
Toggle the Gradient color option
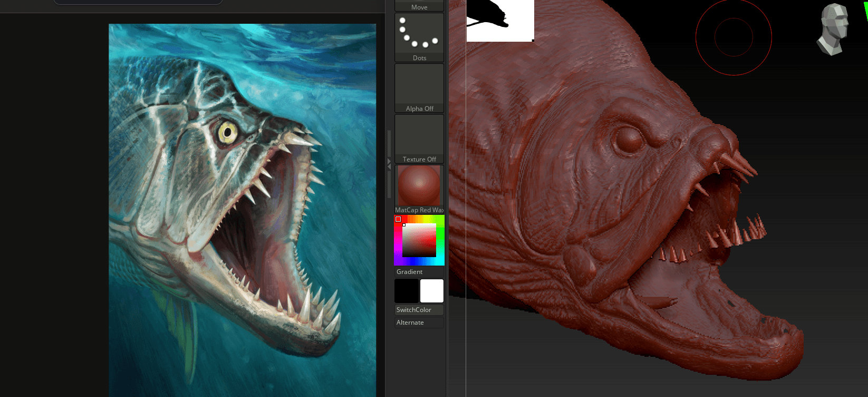(x=419, y=272)
